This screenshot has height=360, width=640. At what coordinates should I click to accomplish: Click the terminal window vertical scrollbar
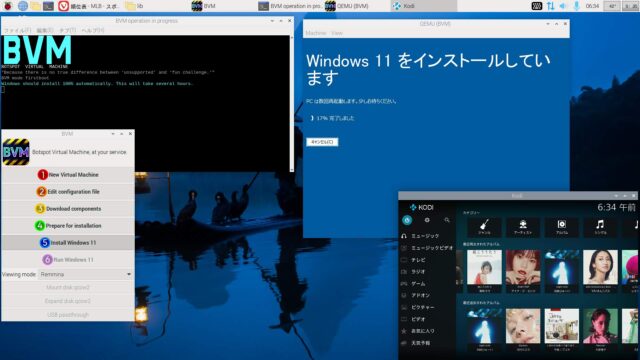[x=291, y=103]
